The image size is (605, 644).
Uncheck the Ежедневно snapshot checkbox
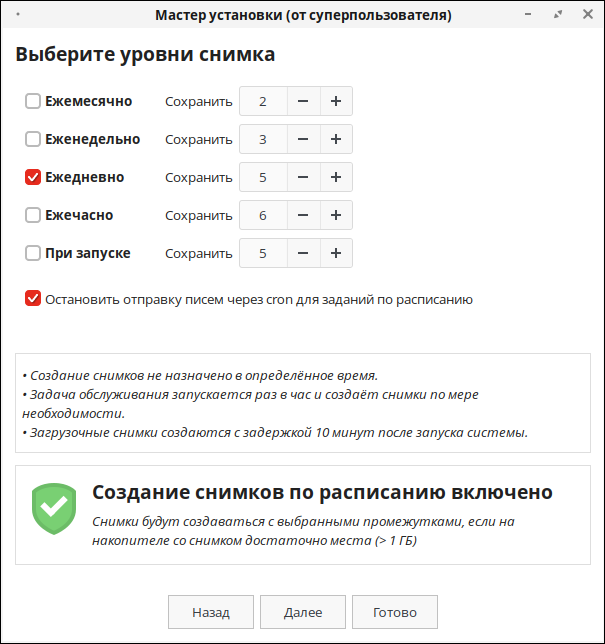tap(33, 177)
